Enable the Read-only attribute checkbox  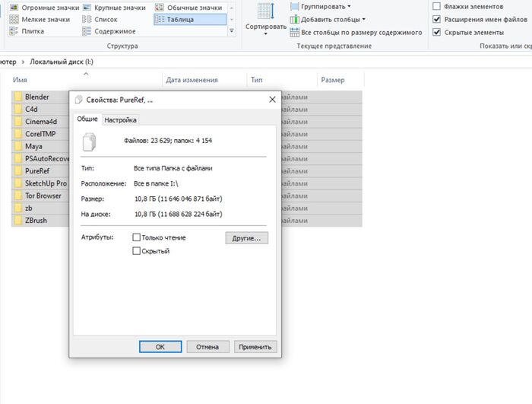137,237
